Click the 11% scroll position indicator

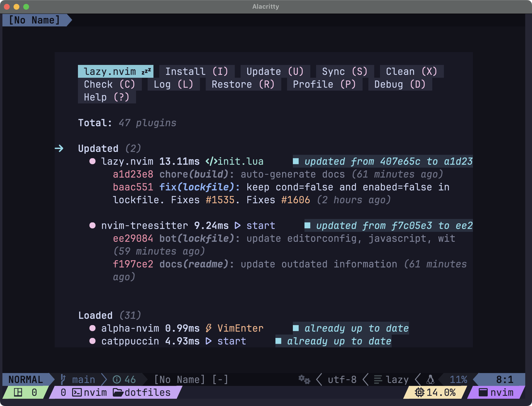tap(458, 379)
